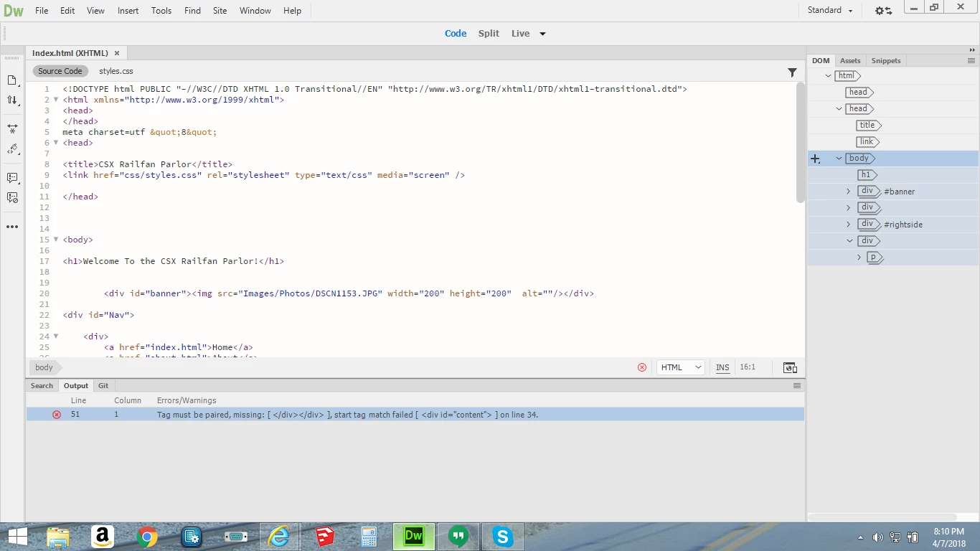Switch to the Assets tab

coord(850,61)
